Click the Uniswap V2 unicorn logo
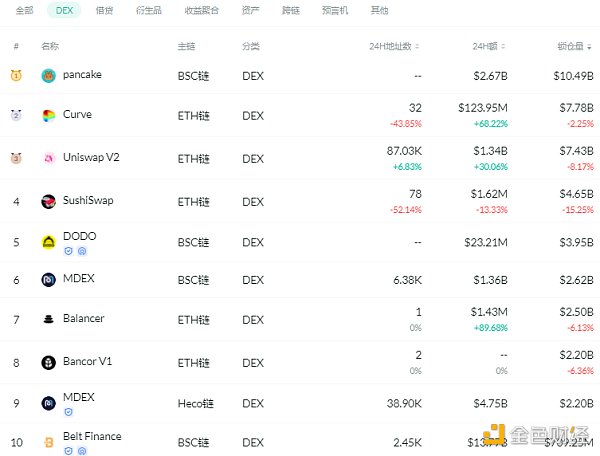Image resolution: width=600 pixels, height=456 pixels. [x=48, y=159]
